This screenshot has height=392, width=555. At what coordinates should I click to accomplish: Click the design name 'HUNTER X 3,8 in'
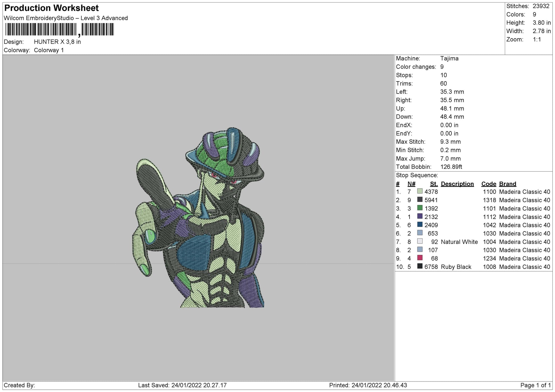point(57,42)
